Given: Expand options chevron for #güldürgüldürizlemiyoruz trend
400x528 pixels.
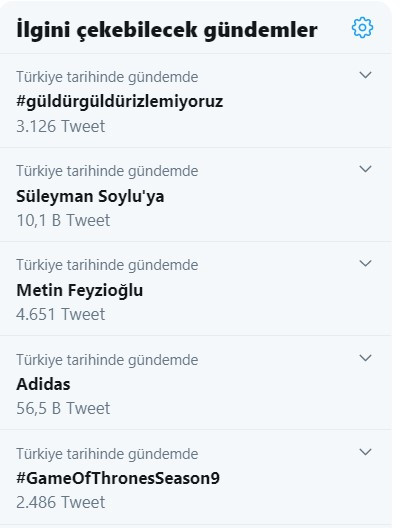Looking at the screenshot, I should click(365, 75).
